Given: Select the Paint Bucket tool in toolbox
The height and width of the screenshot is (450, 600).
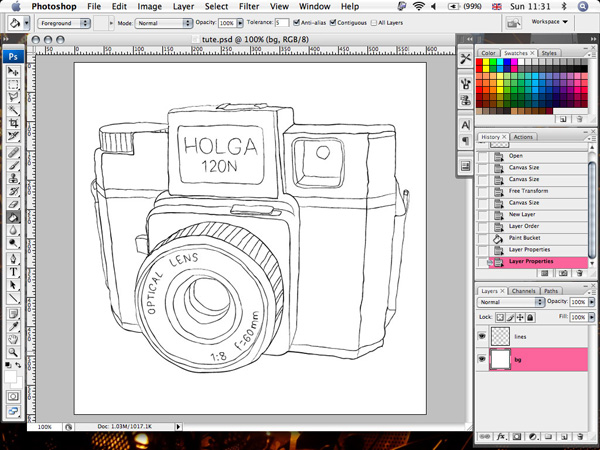Looking at the screenshot, I should pyautogui.click(x=13, y=217).
